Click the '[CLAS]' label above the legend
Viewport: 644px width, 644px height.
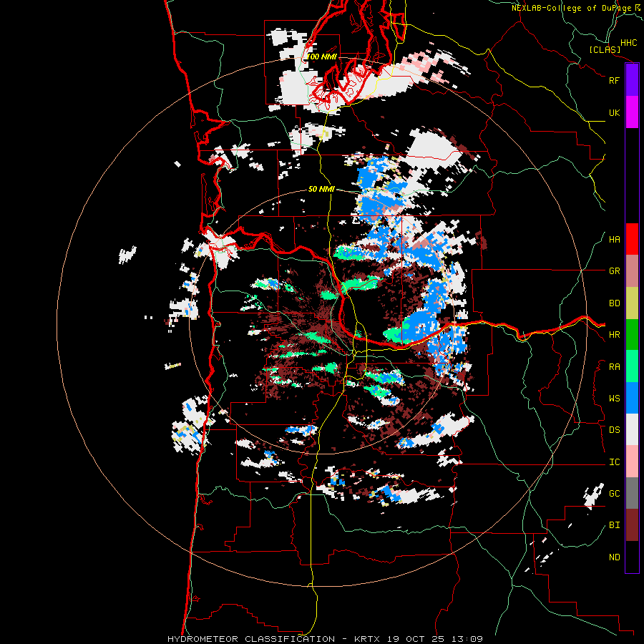[605, 49]
